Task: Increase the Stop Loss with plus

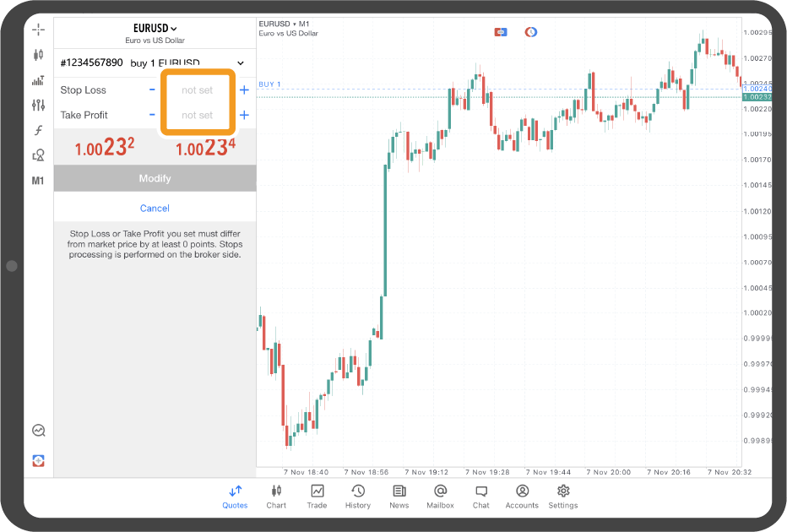Action: pos(244,90)
